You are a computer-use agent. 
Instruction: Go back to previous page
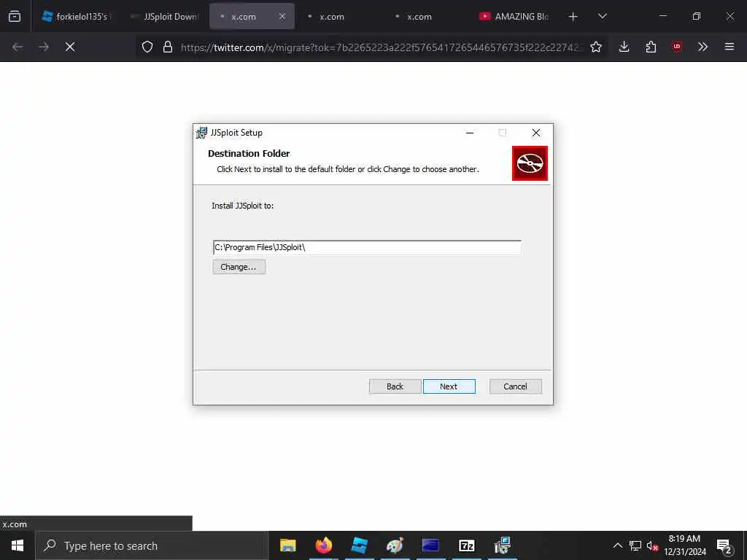[18, 47]
